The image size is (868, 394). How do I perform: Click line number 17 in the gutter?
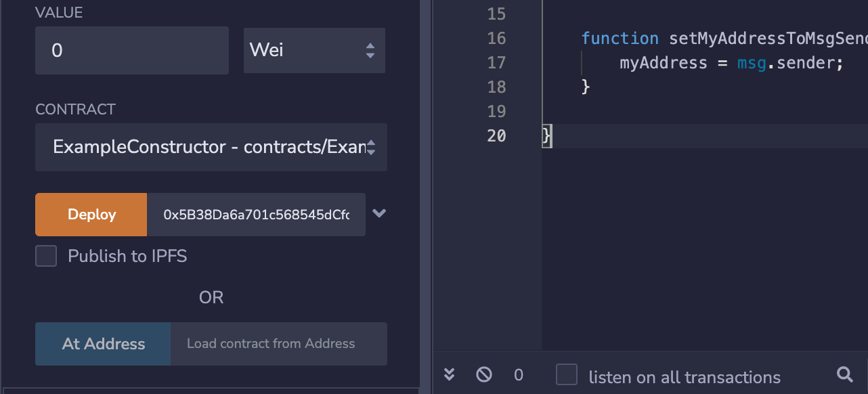pos(496,63)
